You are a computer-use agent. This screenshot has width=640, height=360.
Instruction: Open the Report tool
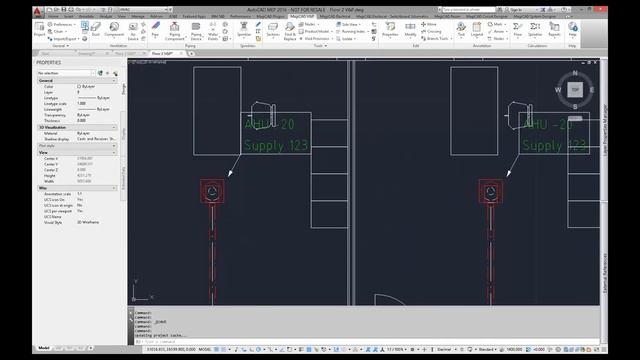[x=554, y=30]
